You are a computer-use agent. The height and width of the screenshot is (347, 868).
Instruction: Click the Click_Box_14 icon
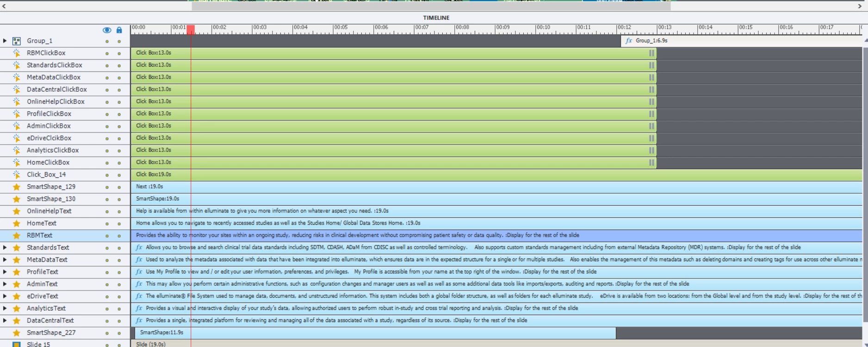tap(16, 175)
